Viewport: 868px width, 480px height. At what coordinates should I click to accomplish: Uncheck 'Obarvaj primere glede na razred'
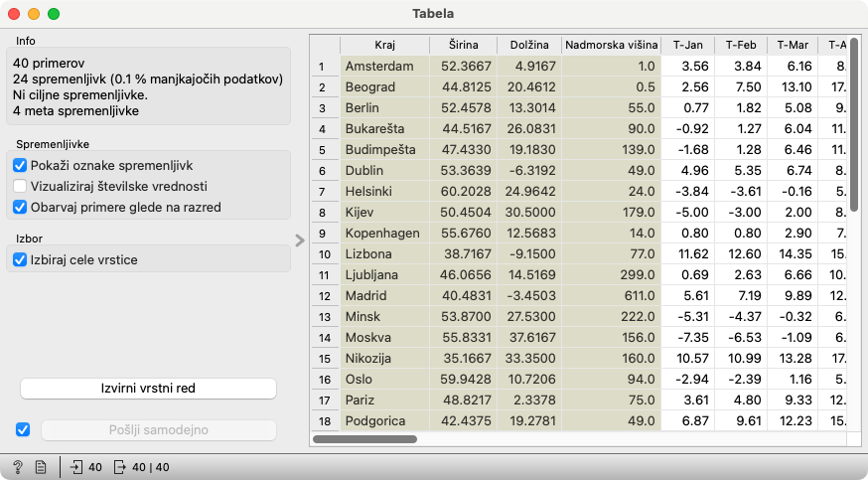[x=20, y=207]
